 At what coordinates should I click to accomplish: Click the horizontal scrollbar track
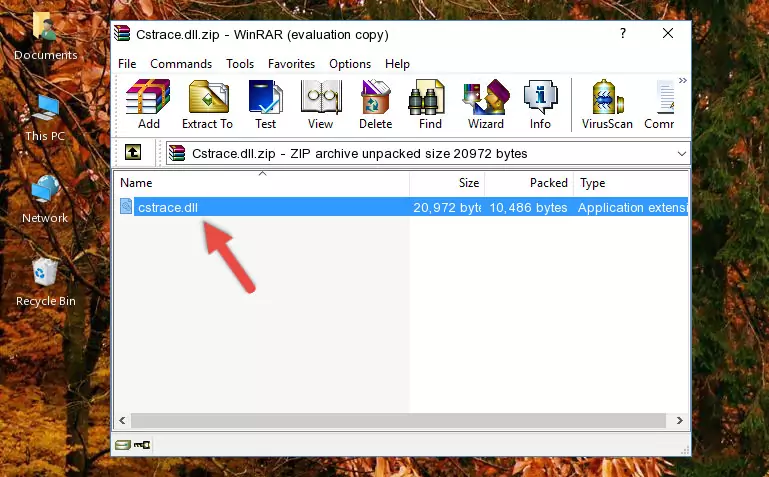[398, 420]
